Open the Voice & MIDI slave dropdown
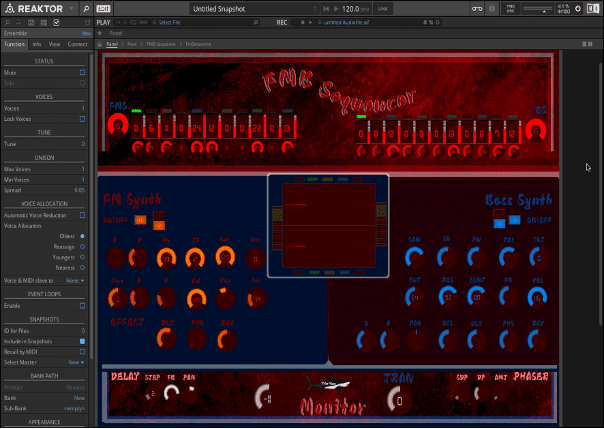Image resolution: width=604 pixels, height=429 pixels. [x=75, y=280]
